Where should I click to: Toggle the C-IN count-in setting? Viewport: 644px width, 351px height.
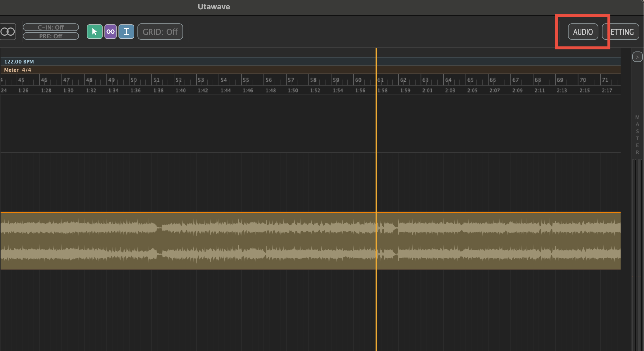click(51, 27)
